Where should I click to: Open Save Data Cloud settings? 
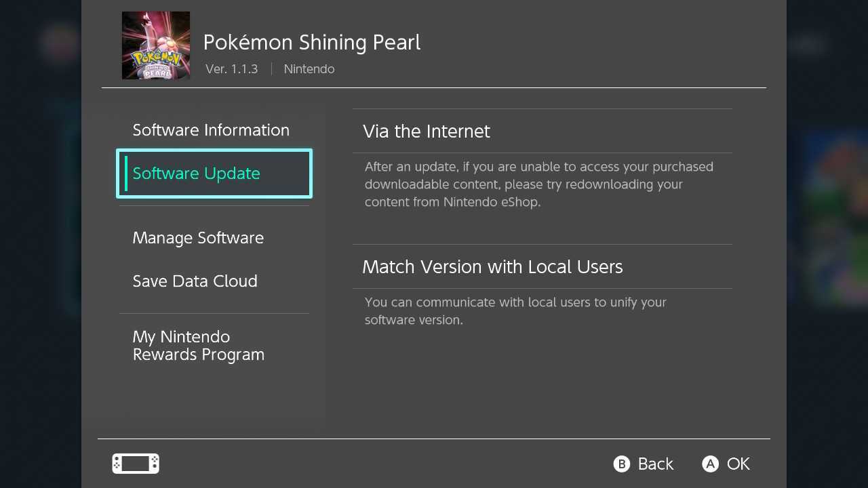click(195, 281)
